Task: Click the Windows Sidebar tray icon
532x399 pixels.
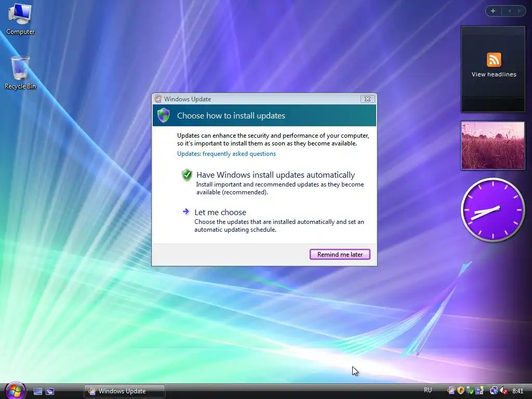Action: coord(480,391)
